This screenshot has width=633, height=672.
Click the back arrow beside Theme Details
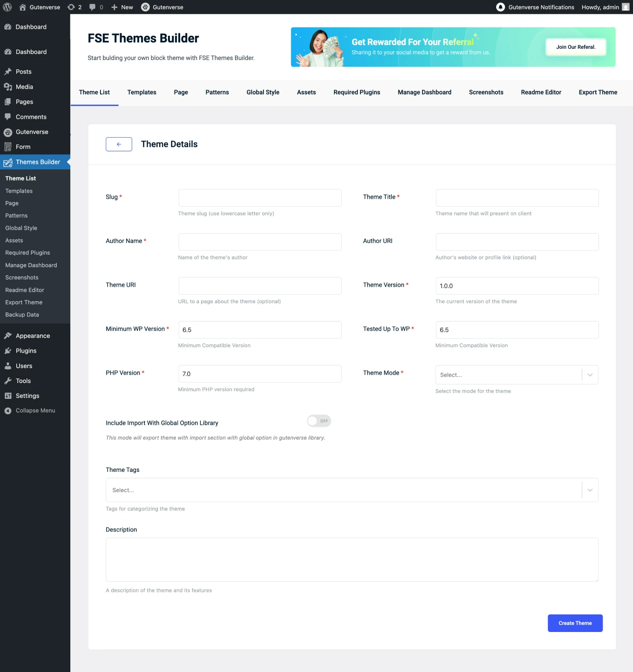coord(119,144)
